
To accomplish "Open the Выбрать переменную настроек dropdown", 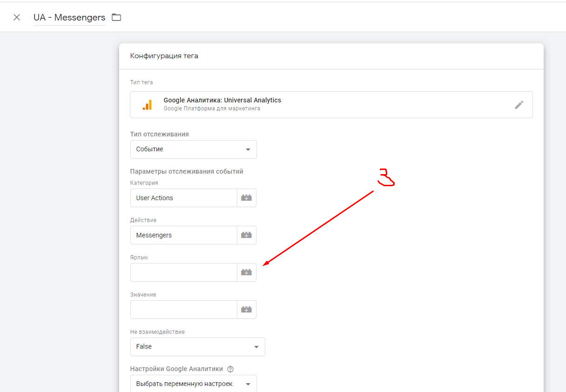I will tap(193, 384).
